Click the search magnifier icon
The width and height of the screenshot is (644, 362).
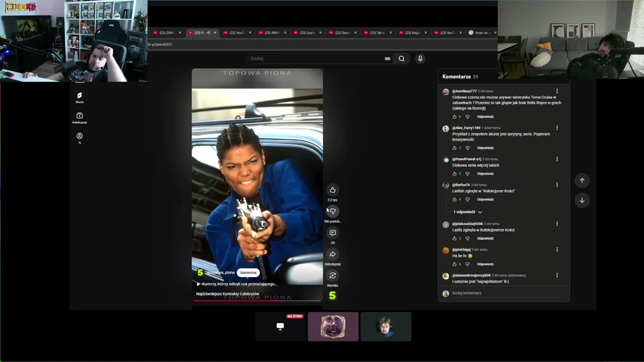401,58
